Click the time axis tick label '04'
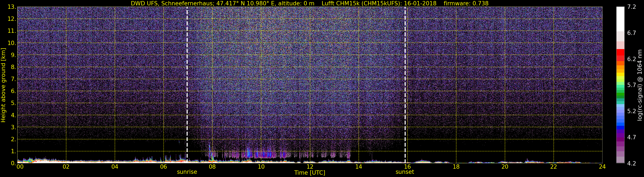 (x=115, y=167)
